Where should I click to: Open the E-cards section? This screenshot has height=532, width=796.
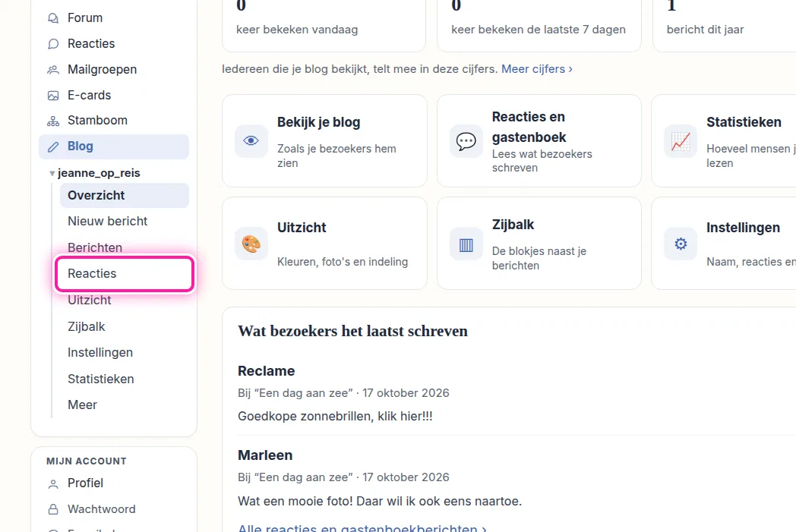point(90,96)
